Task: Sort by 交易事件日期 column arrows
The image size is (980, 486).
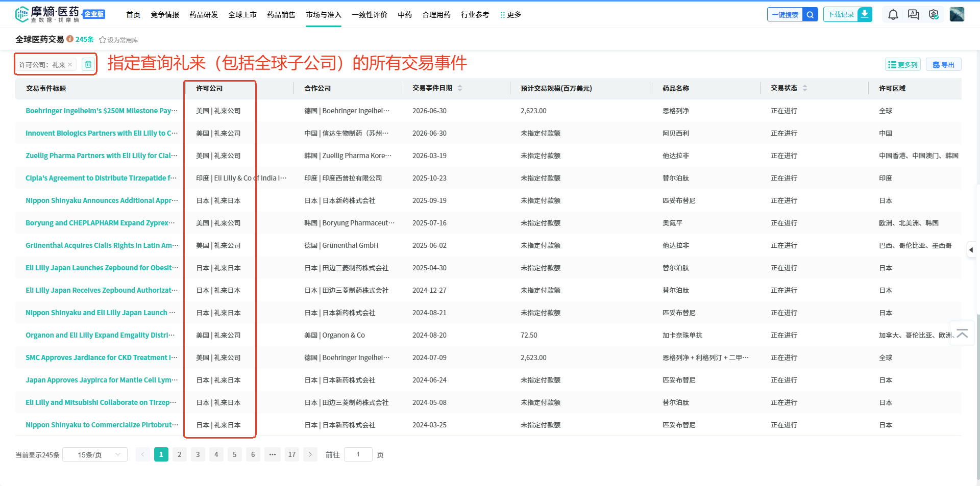Action: (x=460, y=88)
